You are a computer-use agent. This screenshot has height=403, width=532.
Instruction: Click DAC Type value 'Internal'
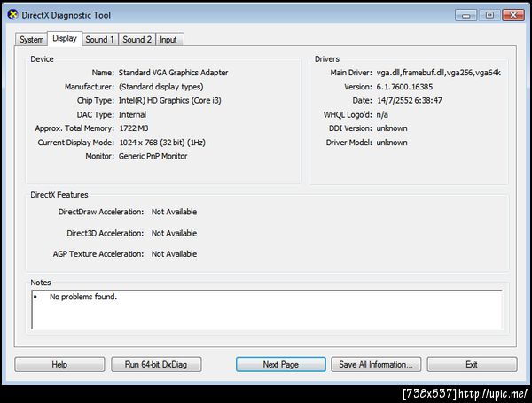[x=132, y=114]
